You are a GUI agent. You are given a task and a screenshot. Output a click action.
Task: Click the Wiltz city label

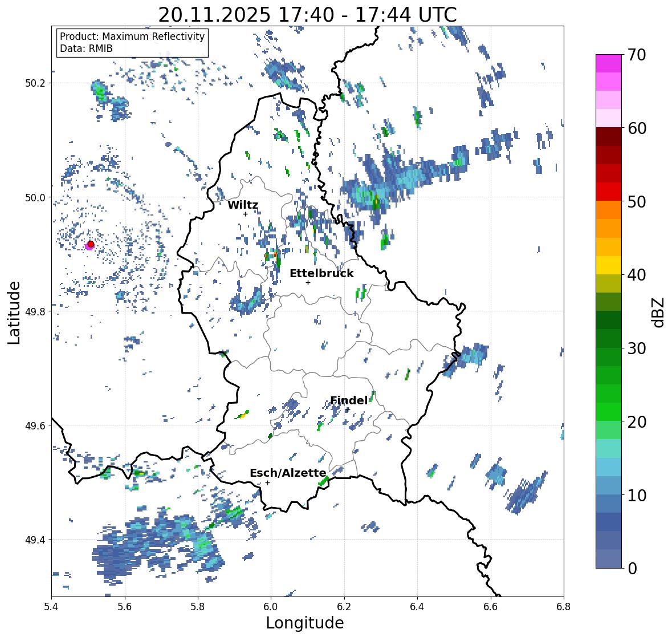[x=243, y=205]
